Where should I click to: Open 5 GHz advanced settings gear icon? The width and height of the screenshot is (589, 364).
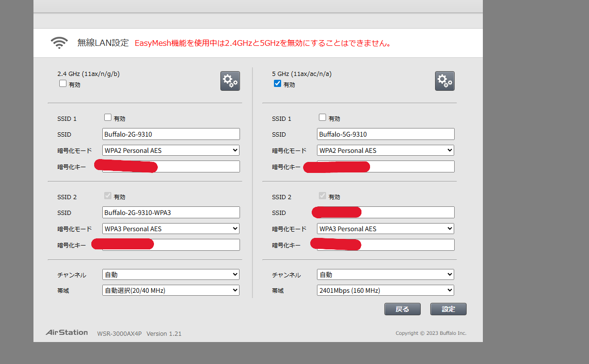[445, 81]
